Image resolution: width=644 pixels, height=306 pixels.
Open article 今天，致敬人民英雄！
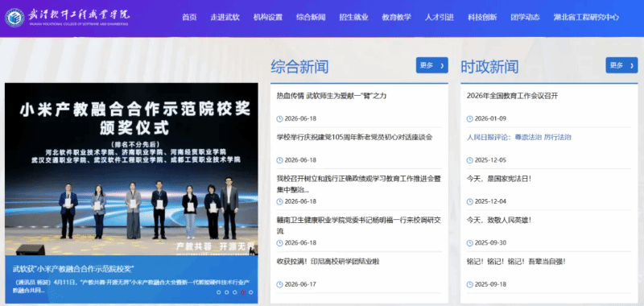[x=499, y=220]
